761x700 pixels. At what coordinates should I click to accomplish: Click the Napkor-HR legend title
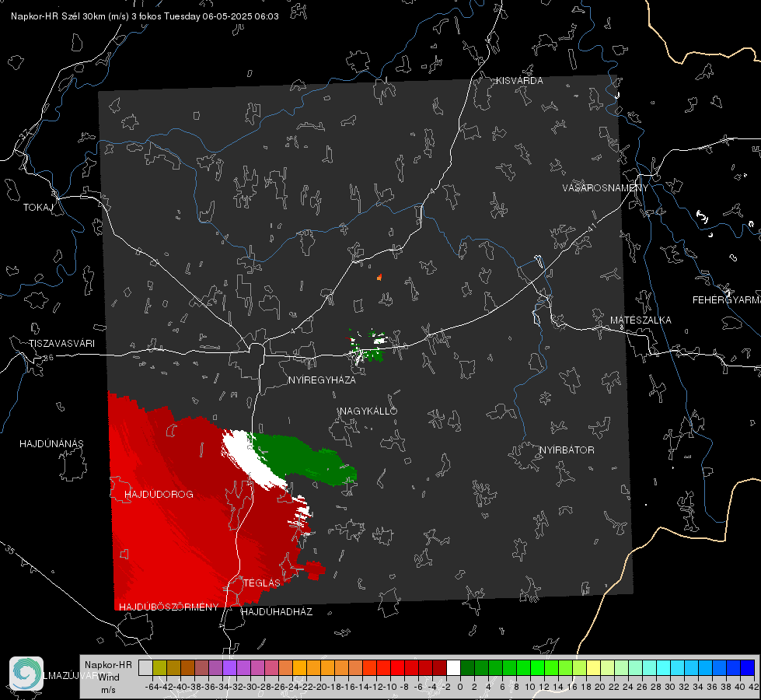click(108, 664)
